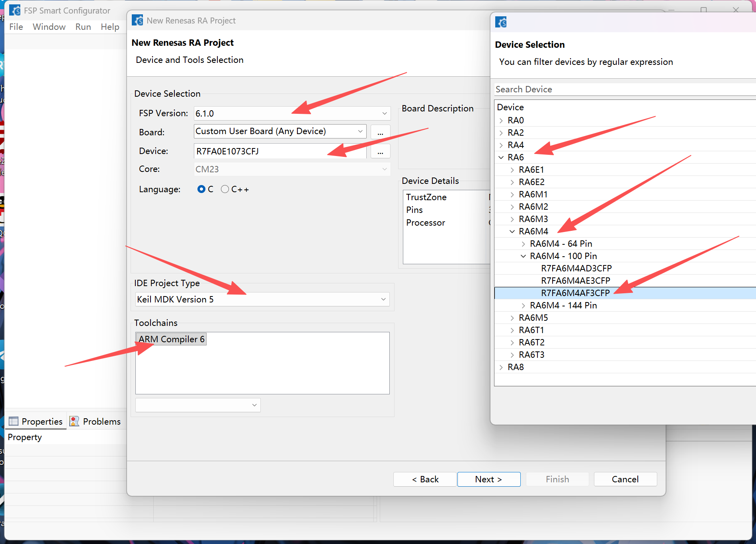The width and height of the screenshot is (756, 544).
Task: Click the Back button
Action: [425, 479]
